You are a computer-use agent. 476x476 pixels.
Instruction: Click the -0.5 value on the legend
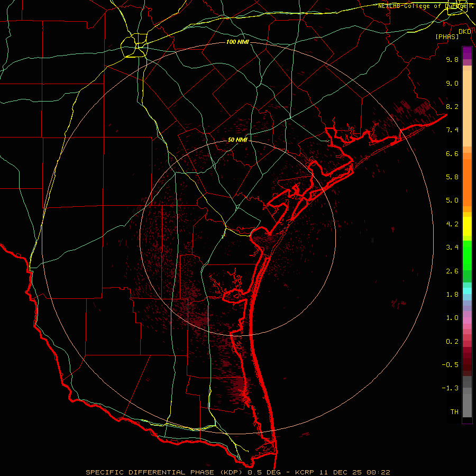click(450, 365)
